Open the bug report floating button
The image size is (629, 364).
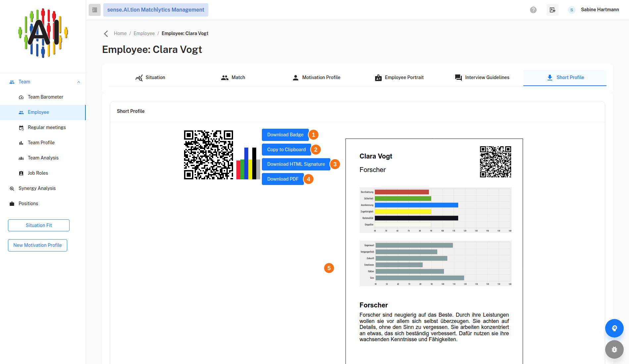point(614,349)
